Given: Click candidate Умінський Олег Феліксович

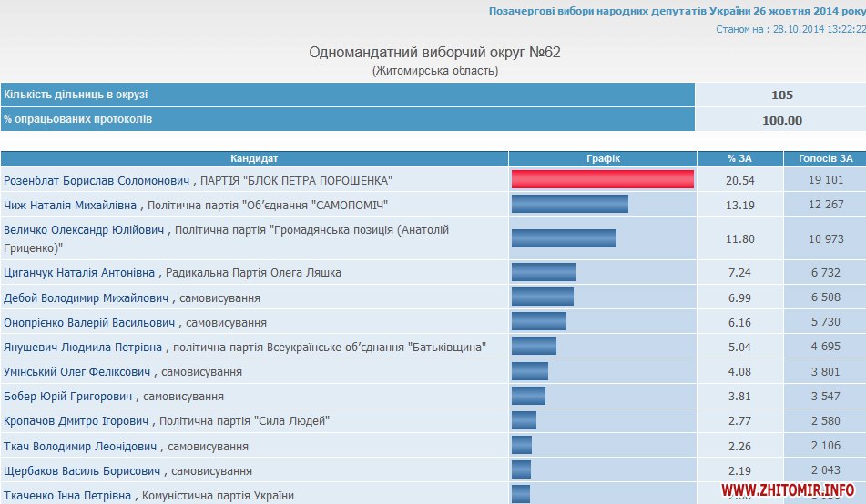Looking at the screenshot, I should coord(77,371).
